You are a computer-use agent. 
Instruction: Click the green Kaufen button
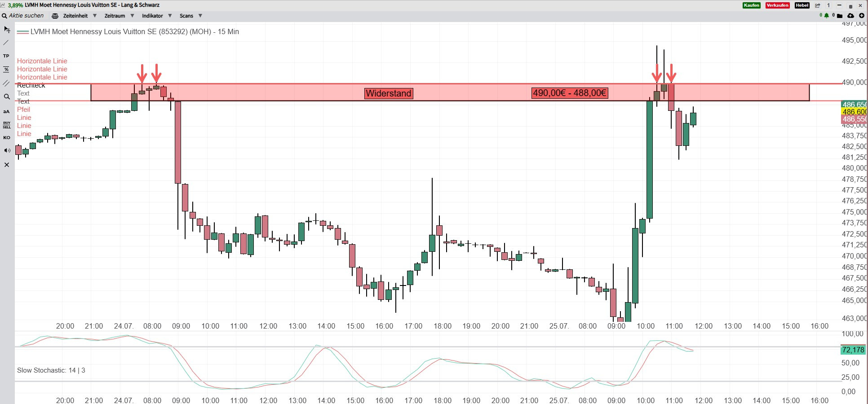tap(751, 5)
